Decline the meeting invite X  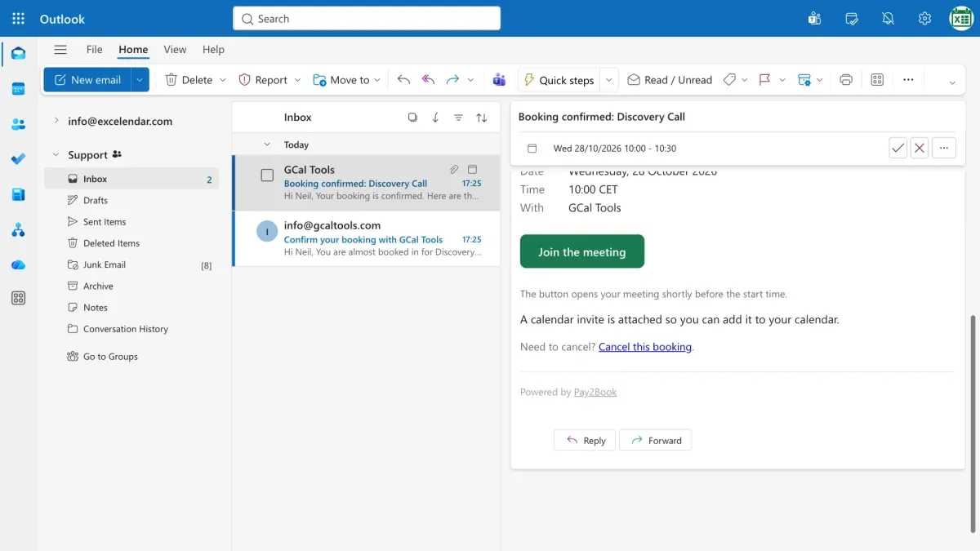tap(920, 148)
